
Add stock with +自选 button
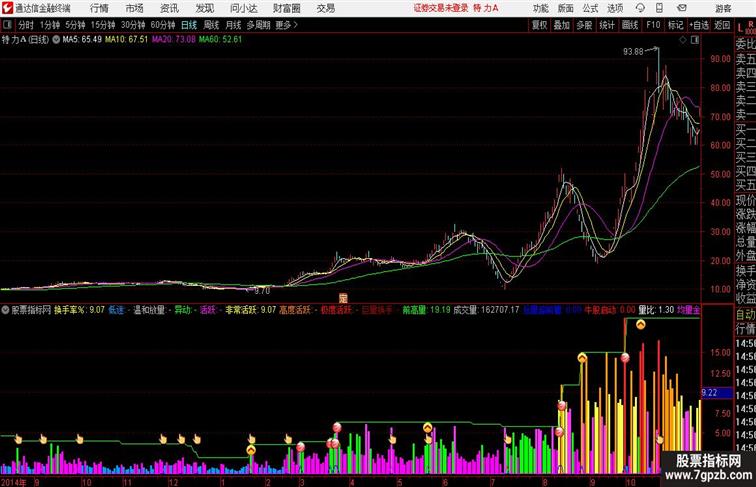coord(699,25)
